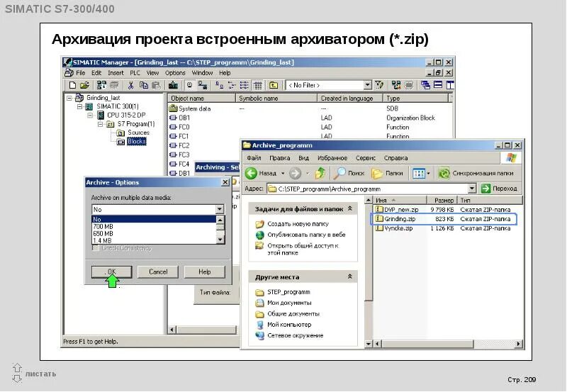
Task: Click the Paste icon in SIMATIC toolbar
Action: (x=156, y=85)
